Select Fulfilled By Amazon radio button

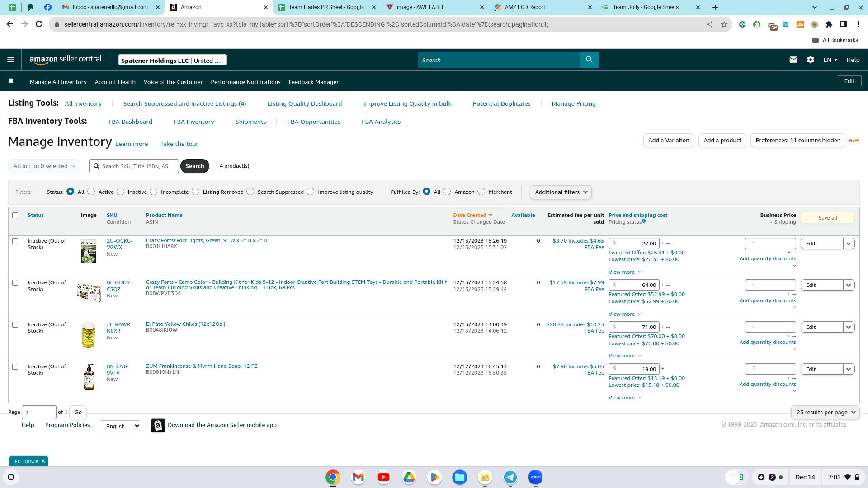click(447, 192)
